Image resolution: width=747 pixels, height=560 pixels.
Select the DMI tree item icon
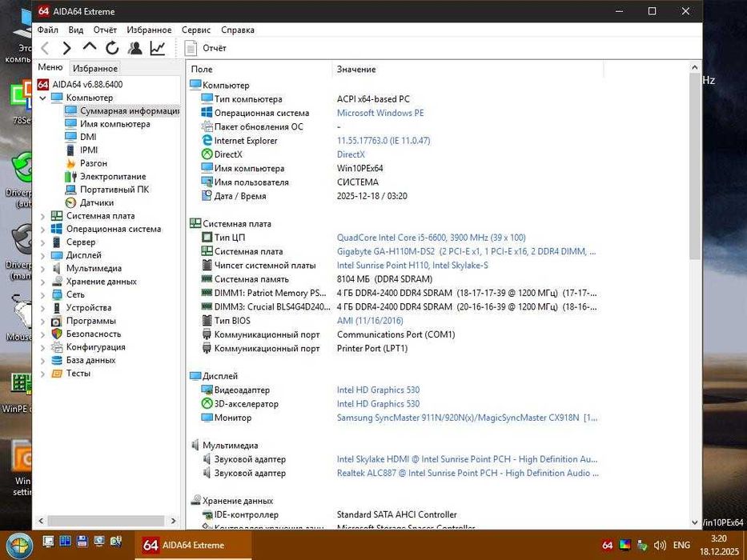70,137
